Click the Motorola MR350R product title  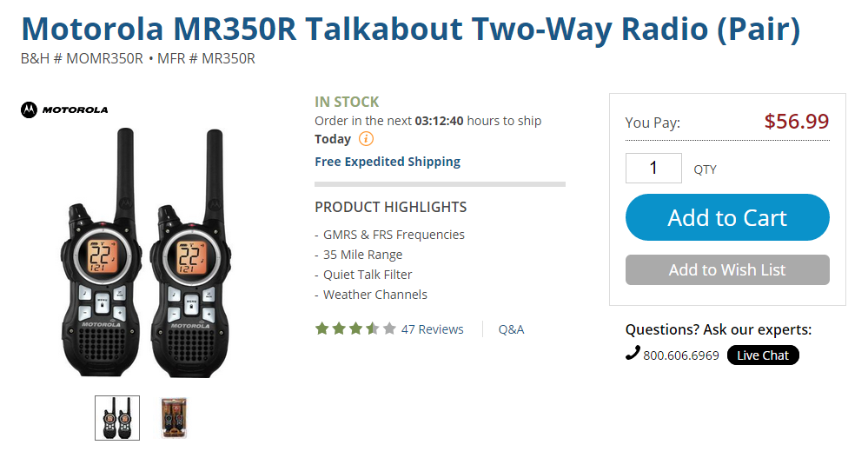[x=411, y=29]
